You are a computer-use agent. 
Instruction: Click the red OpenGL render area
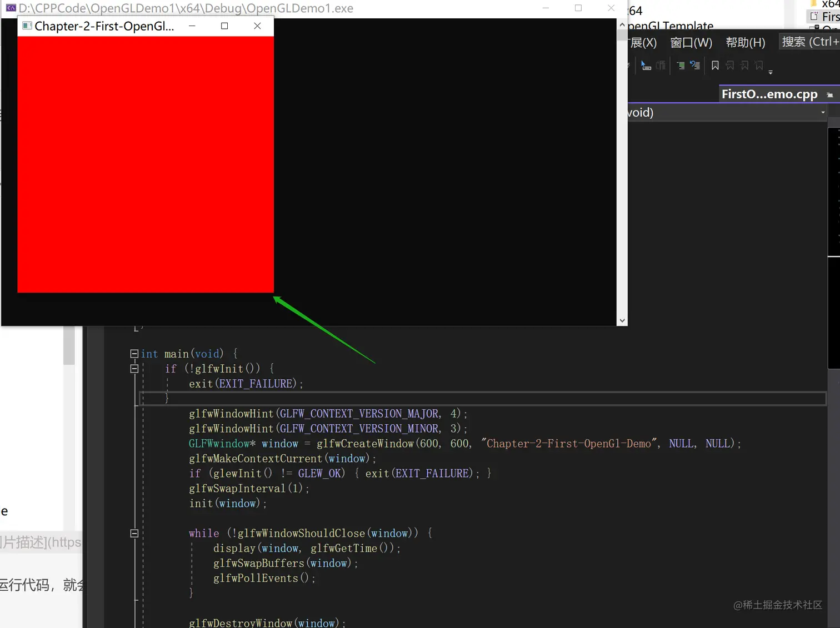(146, 164)
